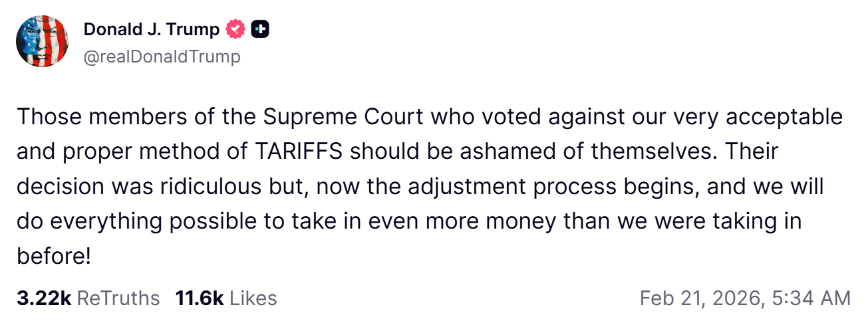Image resolution: width=868 pixels, height=325 pixels.
Task: Click the red verified checkmark badge
Action: pyautogui.click(x=235, y=29)
